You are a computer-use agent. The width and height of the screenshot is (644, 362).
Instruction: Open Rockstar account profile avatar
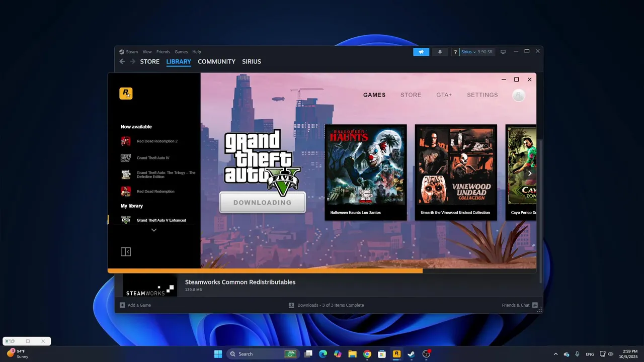point(519,95)
